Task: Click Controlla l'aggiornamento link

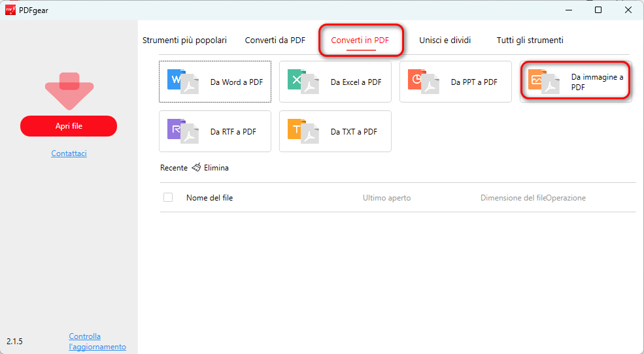Action: pyautogui.click(x=97, y=342)
